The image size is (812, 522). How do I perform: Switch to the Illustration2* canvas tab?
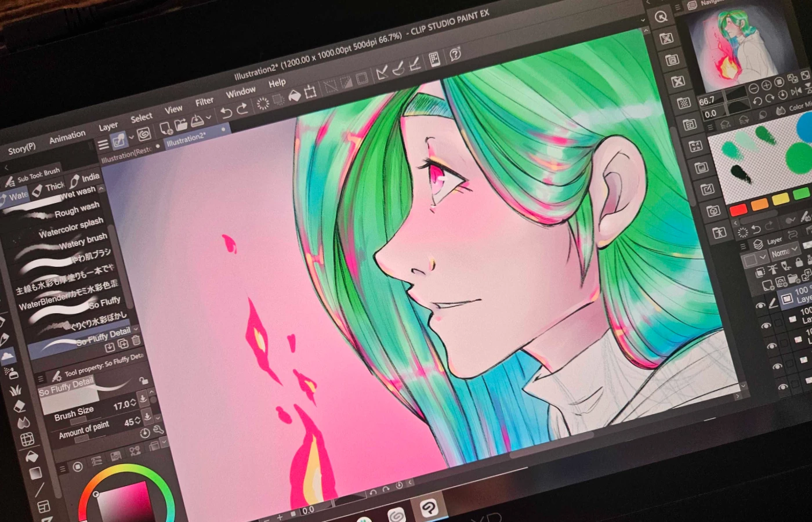click(x=187, y=139)
